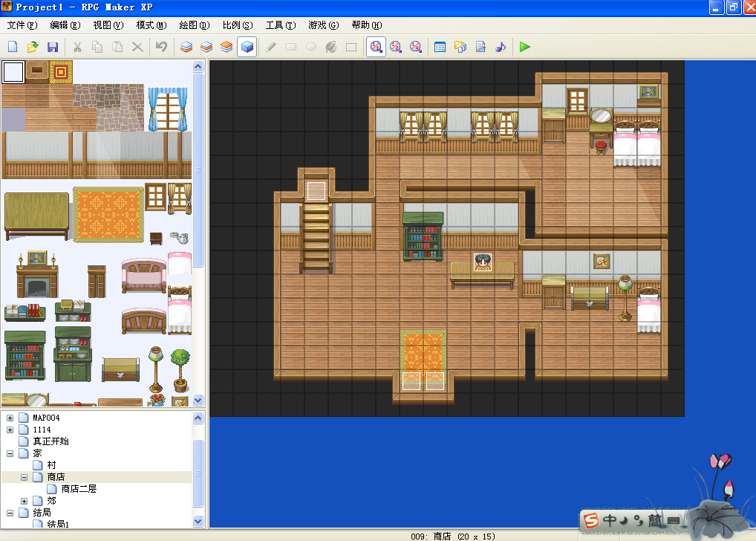Select the 村 map in the tree
Viewport: 756px width, 541px height.
pos(51,465)
